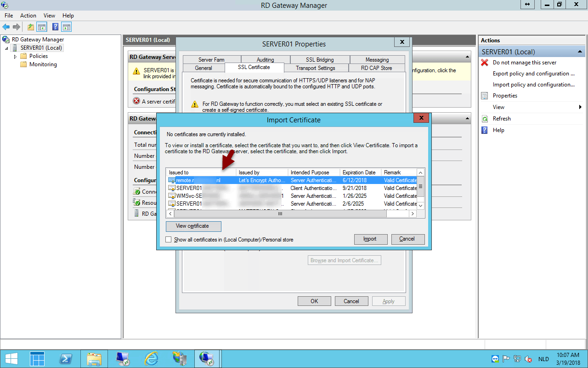
Task: Expand the View submenu arrow in Actions
Action: coord(580,107)
